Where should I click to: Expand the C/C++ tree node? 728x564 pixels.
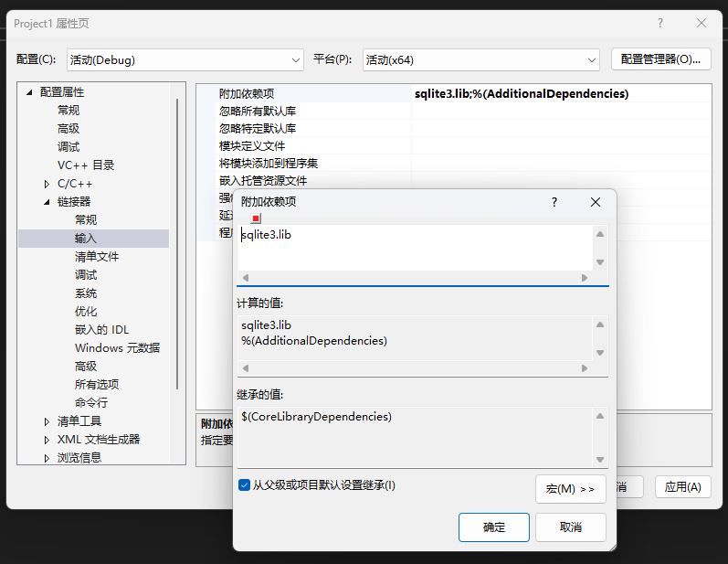point(47,184)
